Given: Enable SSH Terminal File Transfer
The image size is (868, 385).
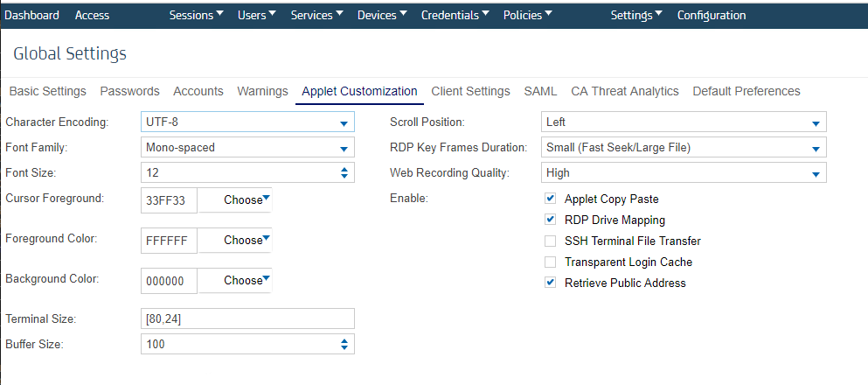Looking at the screenshot, I should point(550,241).
